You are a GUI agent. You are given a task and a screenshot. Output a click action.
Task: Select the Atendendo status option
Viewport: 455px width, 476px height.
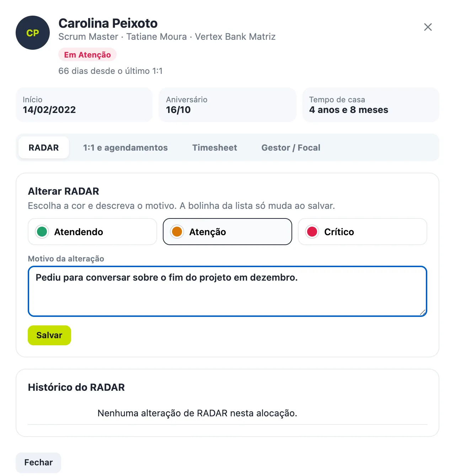coord(92,232)
